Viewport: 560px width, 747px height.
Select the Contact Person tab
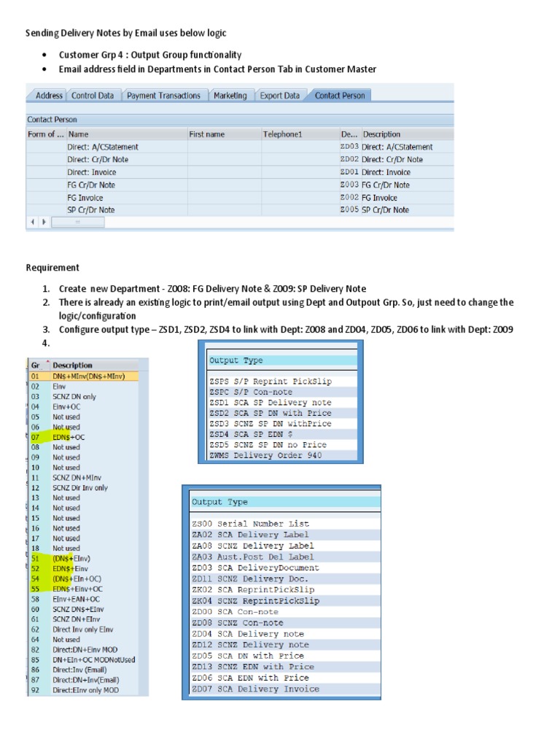tap(340, 96)
